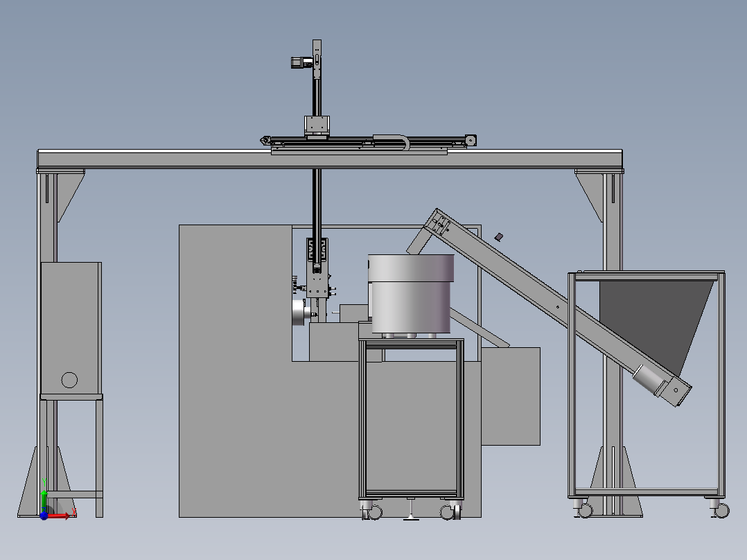Select the curved cable chain on the rail
This screenshot has width=747, height=560.
(392, 142)
